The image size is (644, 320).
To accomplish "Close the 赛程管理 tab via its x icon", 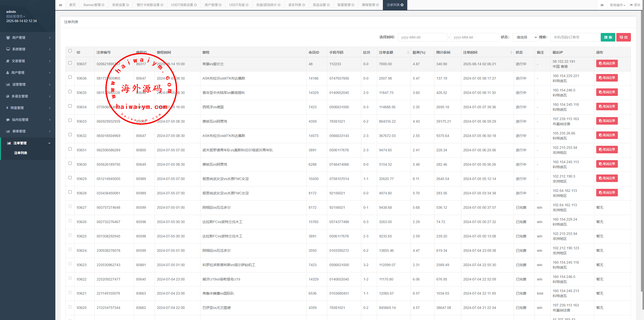I will pos(378,5).
